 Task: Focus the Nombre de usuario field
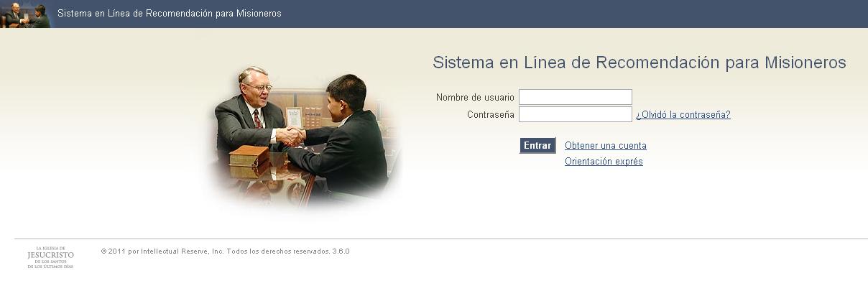pos(576,97)
